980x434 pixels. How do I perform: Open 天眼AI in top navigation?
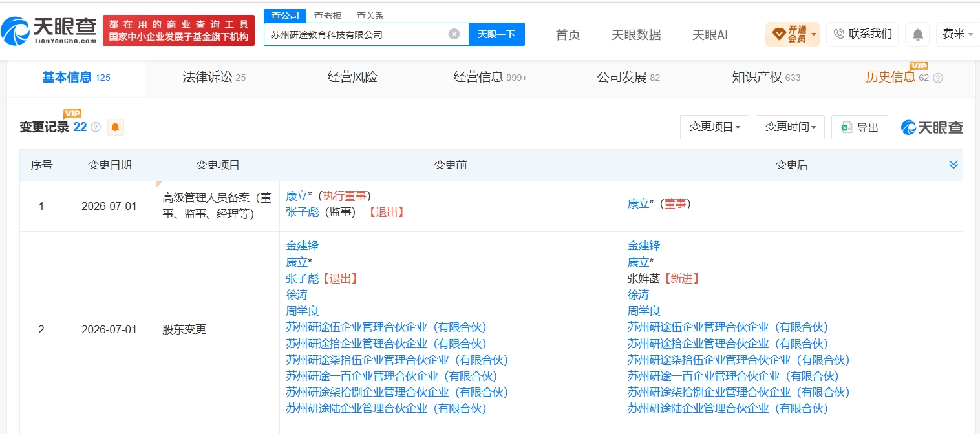710,35
